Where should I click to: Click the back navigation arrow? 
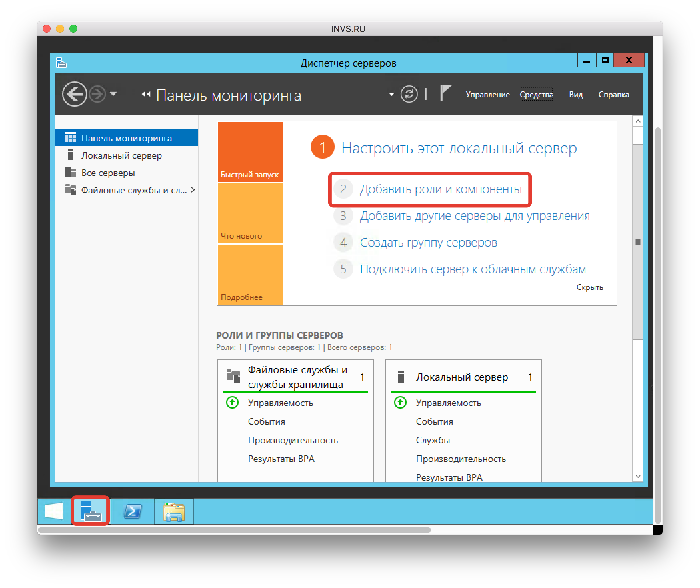pyautogui.click(x=74, y=94)
